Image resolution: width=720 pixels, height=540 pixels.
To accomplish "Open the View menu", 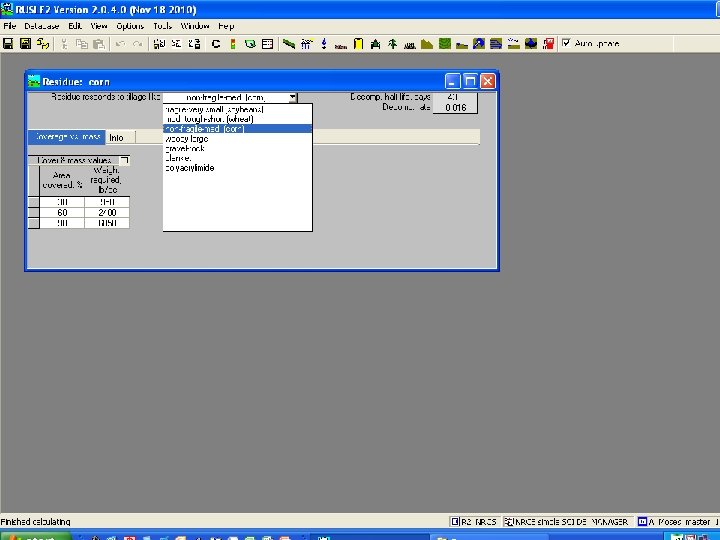I will 99,26.
